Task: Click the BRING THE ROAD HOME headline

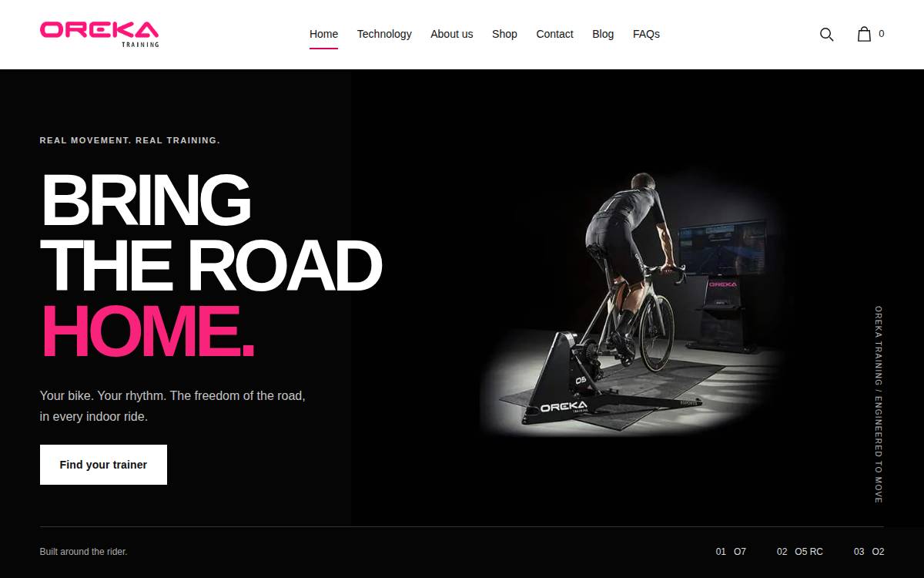Action: point(211,264)
